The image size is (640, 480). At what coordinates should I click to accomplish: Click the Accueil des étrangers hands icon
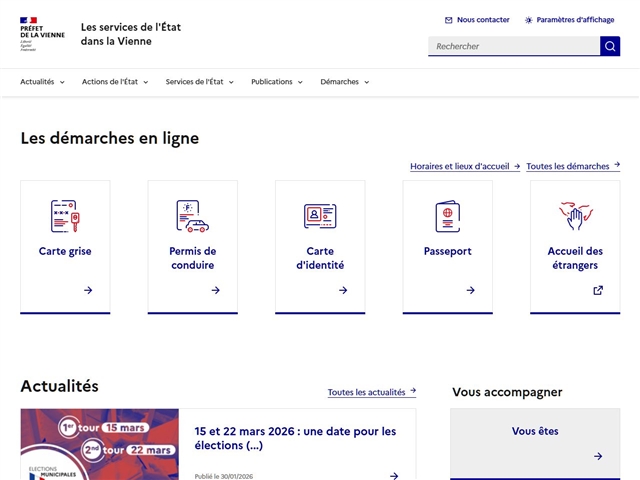click(x=575, y=216)
